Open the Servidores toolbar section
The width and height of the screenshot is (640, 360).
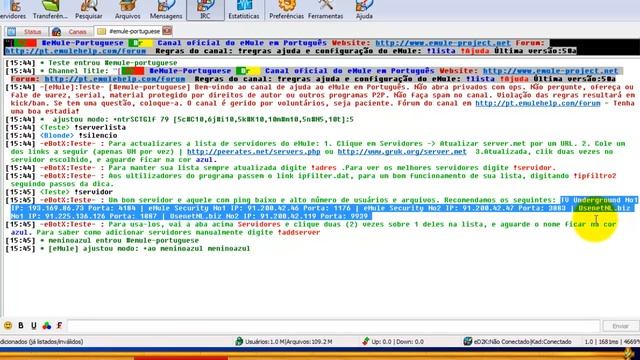click(12, 10)
